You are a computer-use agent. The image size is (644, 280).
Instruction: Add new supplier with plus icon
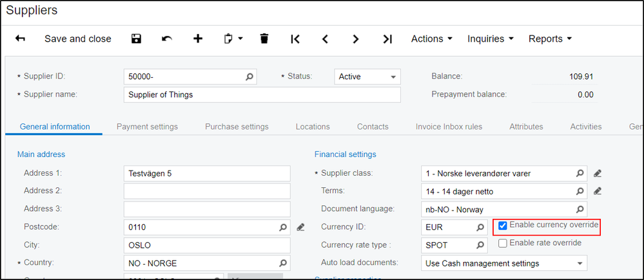coord(198,39)
